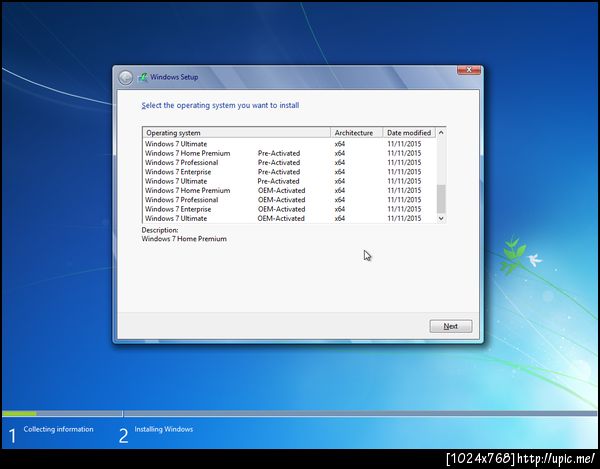This screenshot has width=600, height=469.
Task: Select Windows 7 Home Premium OEM-Activated
Action: 289,191
